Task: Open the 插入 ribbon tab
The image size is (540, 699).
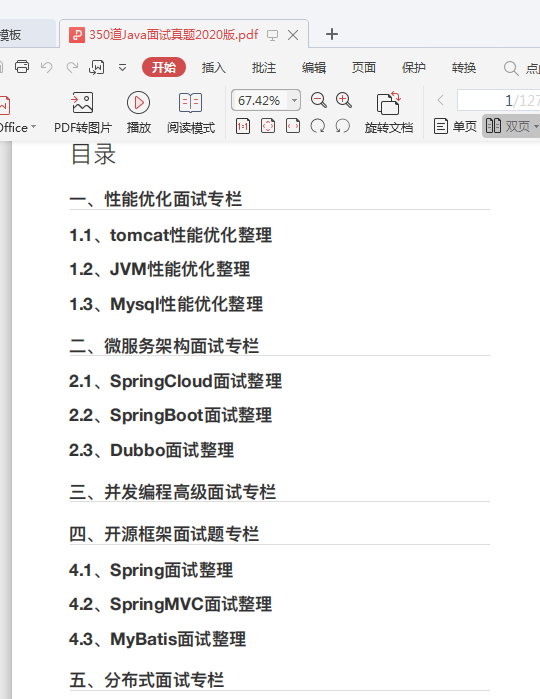Action: (214, 68)
